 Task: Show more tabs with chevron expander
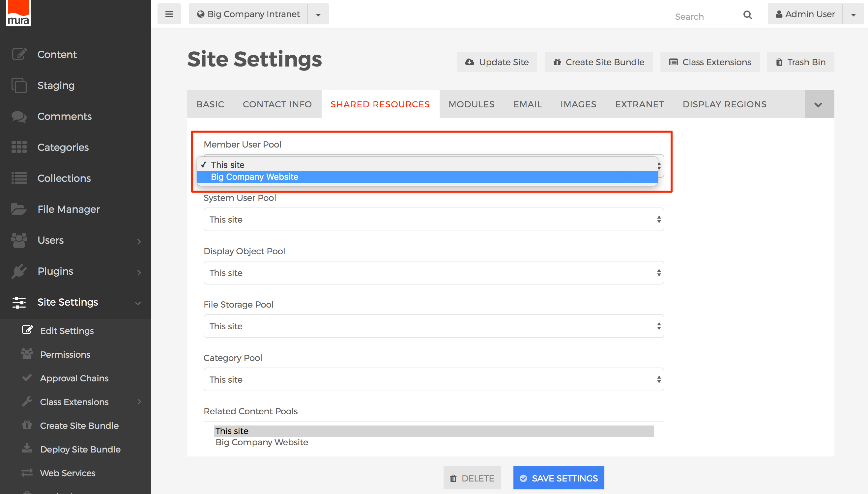819,104
